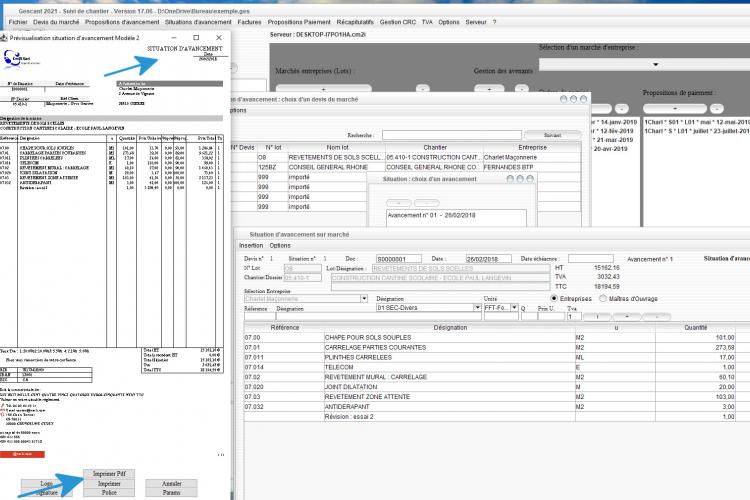Select the 1Charl S01 L01 mai 12-mai-2019 entry
This screenshot has width=750, height=500.
click(696, 122)
